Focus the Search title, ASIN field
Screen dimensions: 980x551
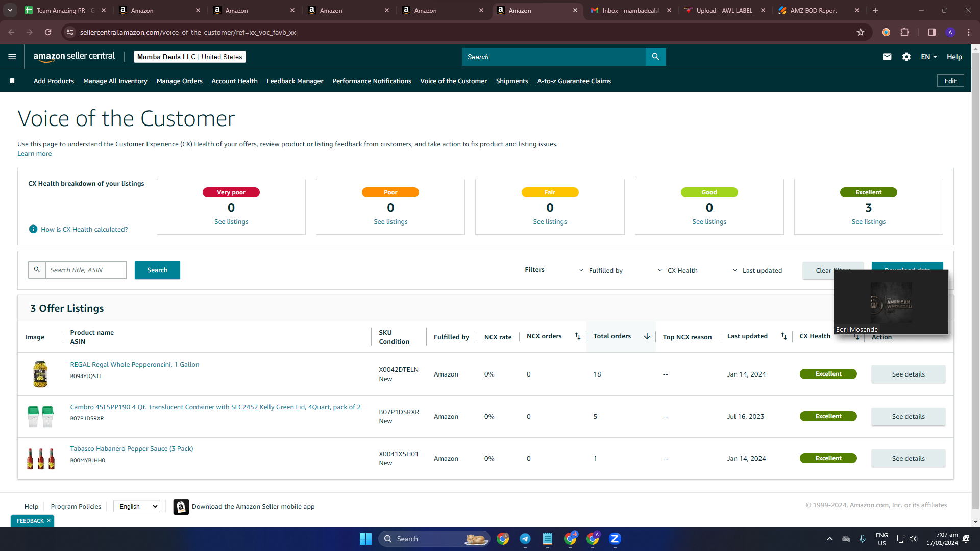click(86, 270)
